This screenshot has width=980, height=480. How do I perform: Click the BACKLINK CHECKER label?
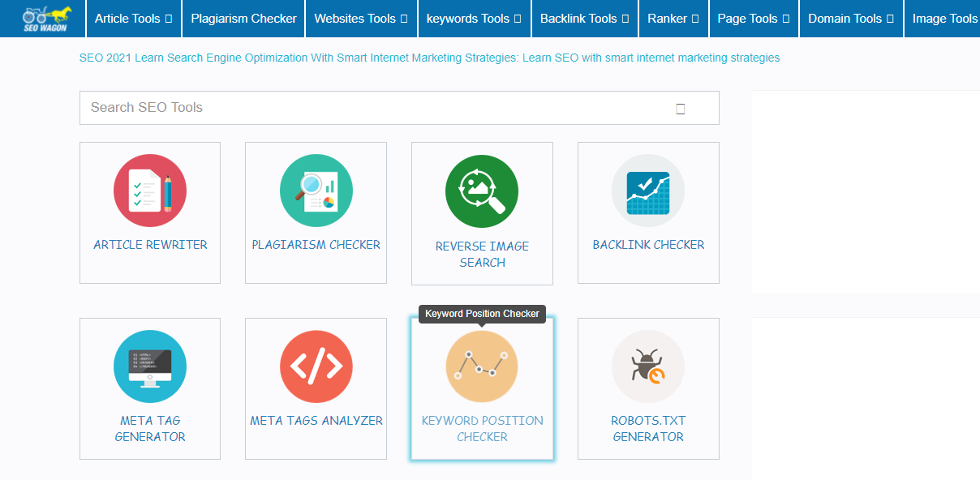[648, 245]
